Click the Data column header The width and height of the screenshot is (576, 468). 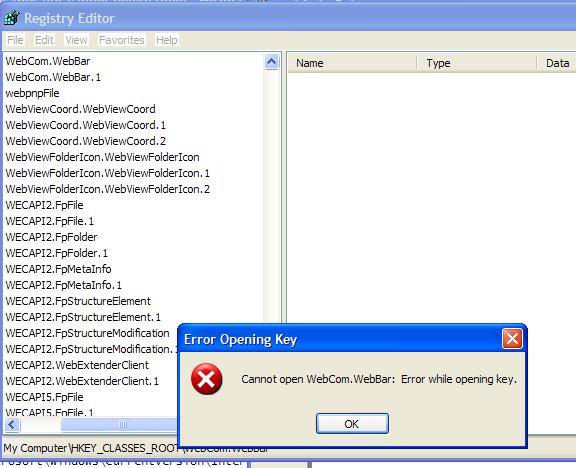(557, 63)
